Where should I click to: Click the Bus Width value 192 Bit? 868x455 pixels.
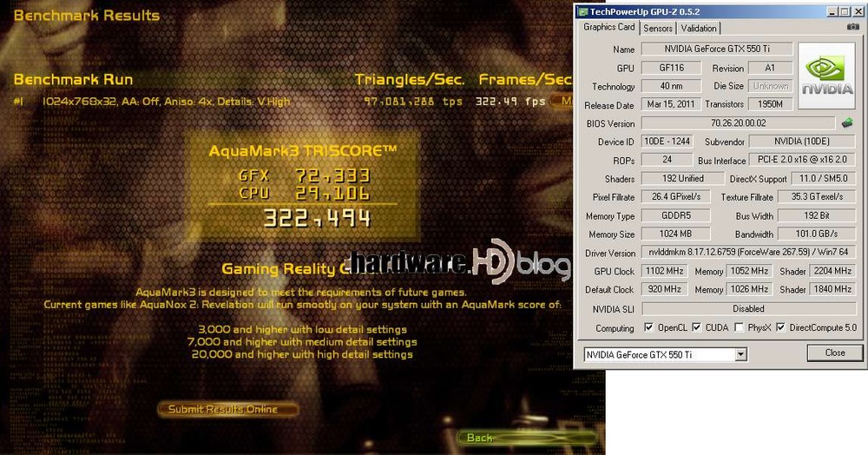817,215
